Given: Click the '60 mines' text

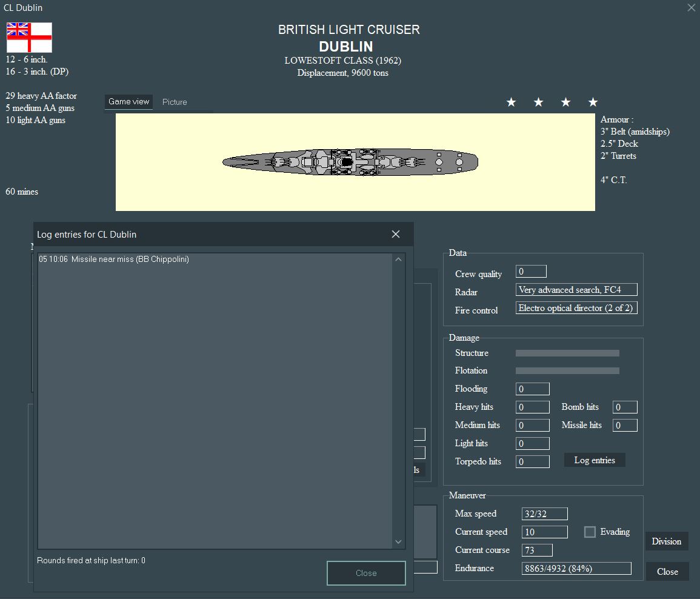Looking at the screenshot, I should pyautogui.click(x=22, y=192).
